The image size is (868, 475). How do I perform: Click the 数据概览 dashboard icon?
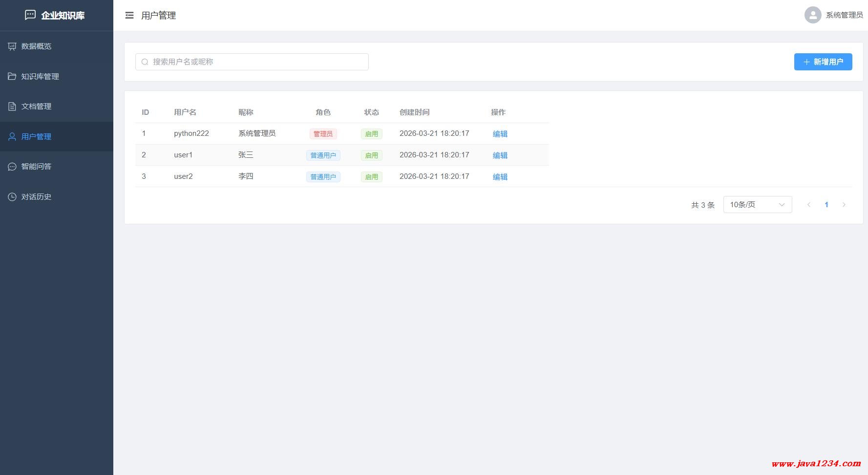[12, 46]
